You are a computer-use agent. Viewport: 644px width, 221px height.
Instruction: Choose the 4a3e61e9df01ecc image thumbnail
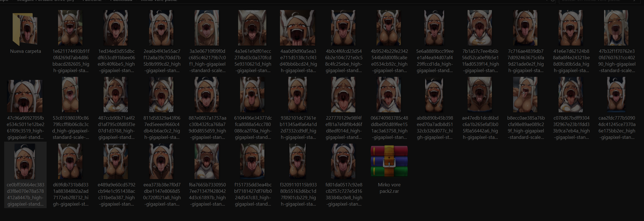(252, 28)
